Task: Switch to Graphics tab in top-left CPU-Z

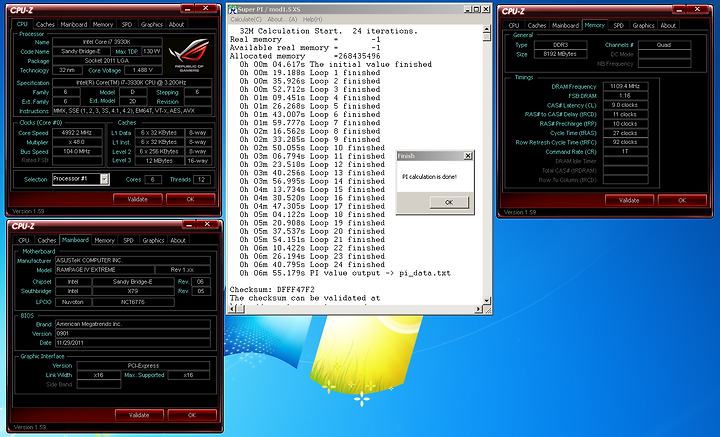Action: click(x=152, y=25)
